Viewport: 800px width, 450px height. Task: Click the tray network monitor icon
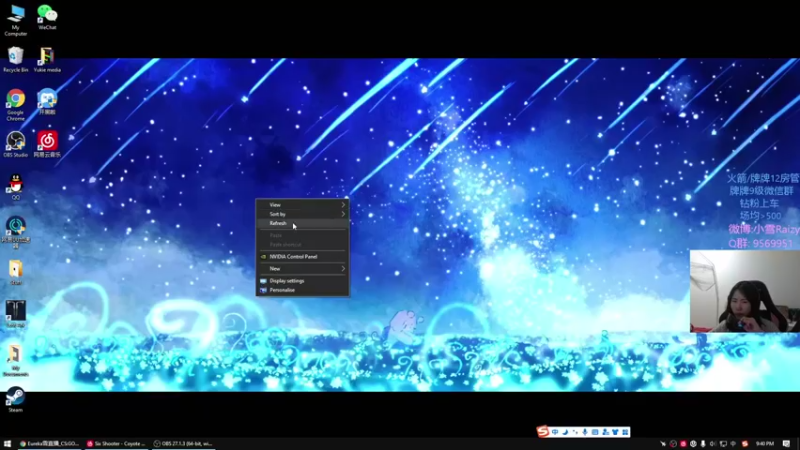723,444
